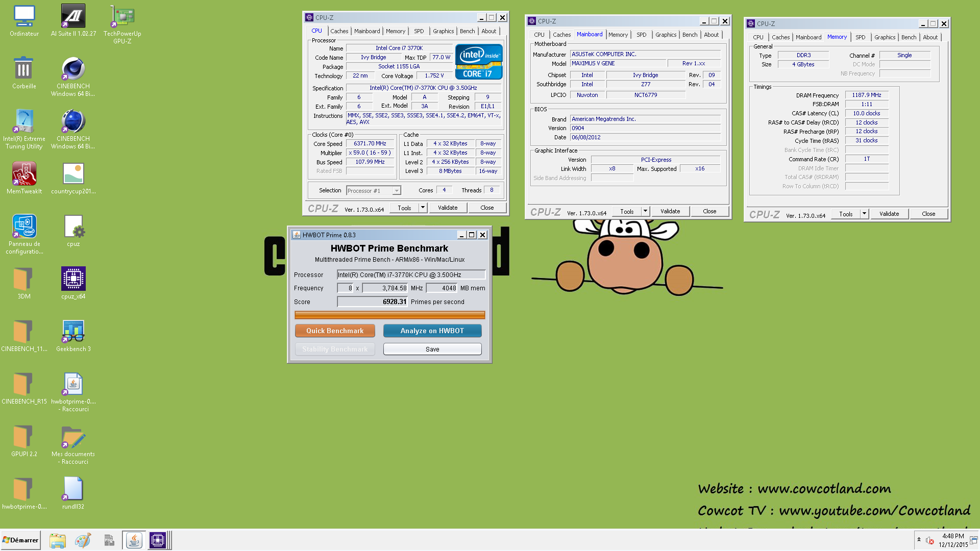Launch the MemTweakIt desktop icon
980x551 pixels.
coord(24,178)
